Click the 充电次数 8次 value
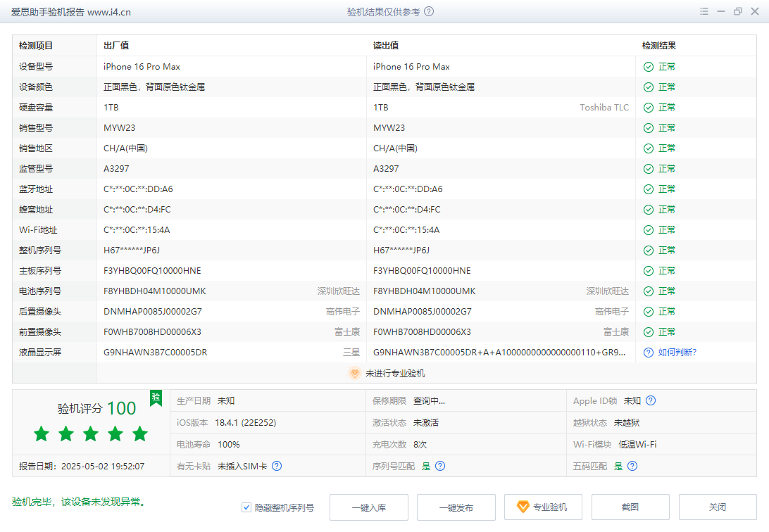 tap(420, 444)
